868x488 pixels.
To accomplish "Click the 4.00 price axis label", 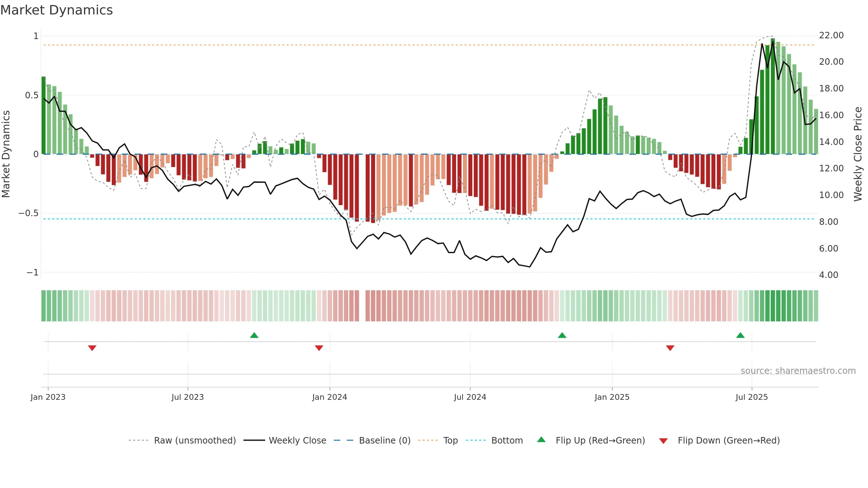I will (829, 275).
